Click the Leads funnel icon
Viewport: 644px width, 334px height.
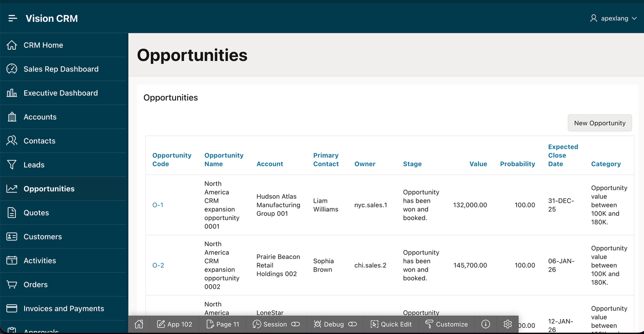point(12,165)
